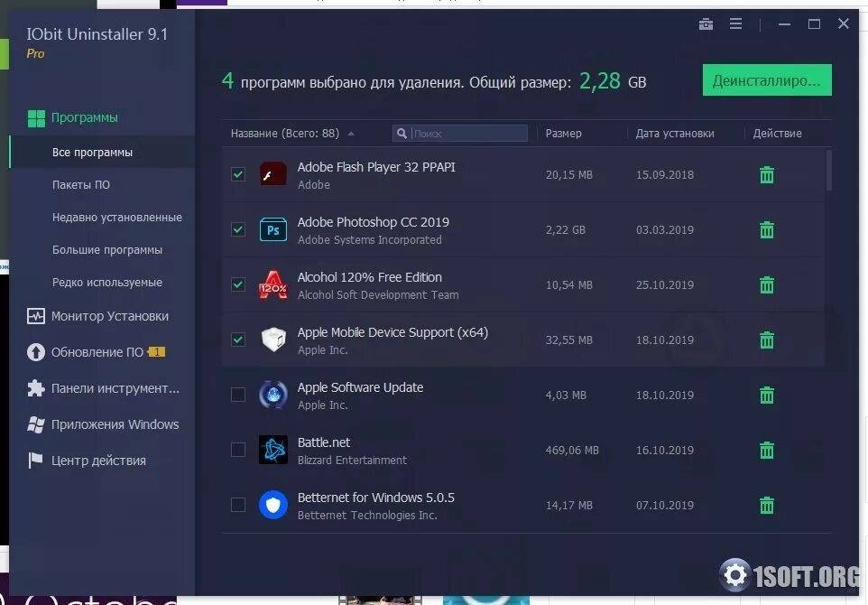Click the green 'Деинсталлиро...' button
Screen dimensions: 868x605
coord(767,80)
